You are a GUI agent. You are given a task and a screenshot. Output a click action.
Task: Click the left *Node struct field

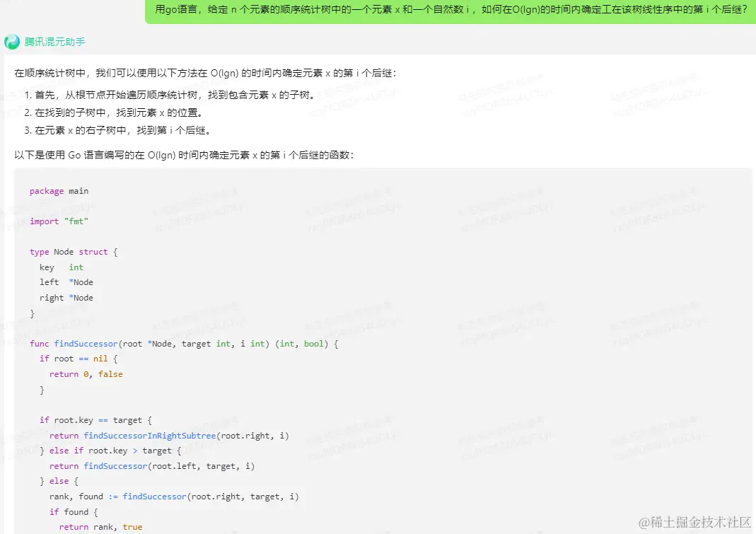[66, 281]
